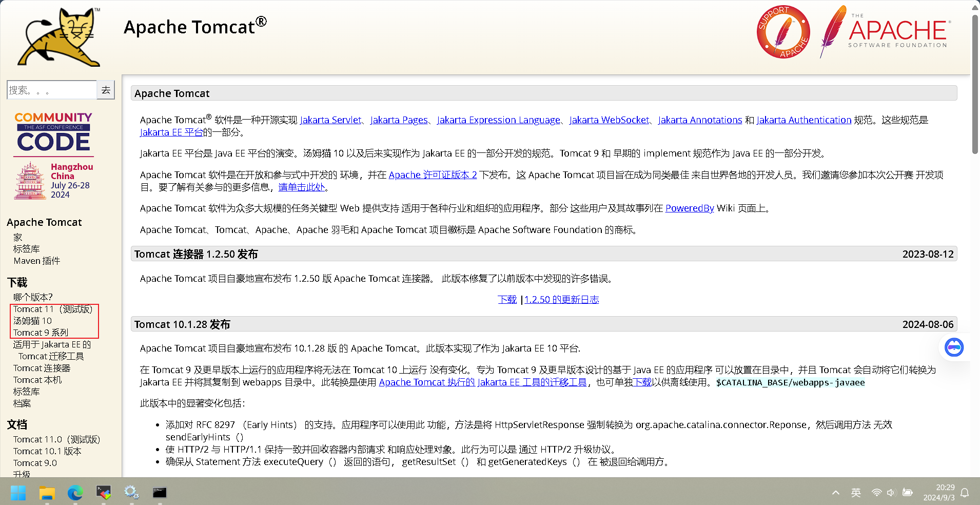Open Tomcat 9.0 documentation link

pos(35,463)
